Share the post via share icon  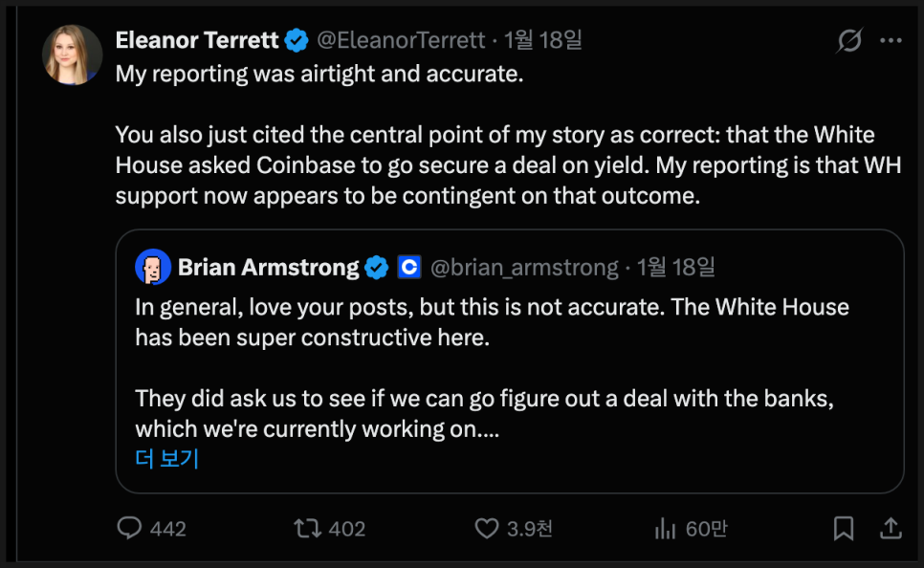pyautogui.click(x=890, y=528)
